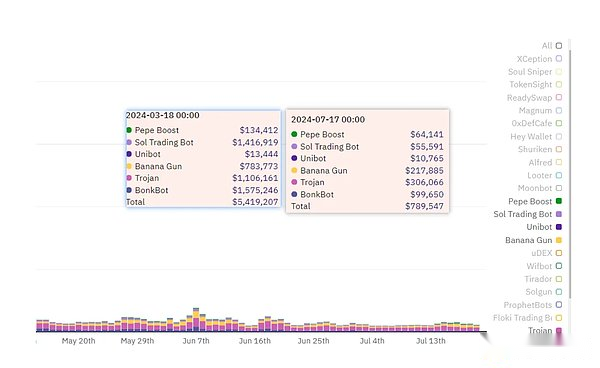Click the $55,591 Sol Trading Bot value

(427, 147)
